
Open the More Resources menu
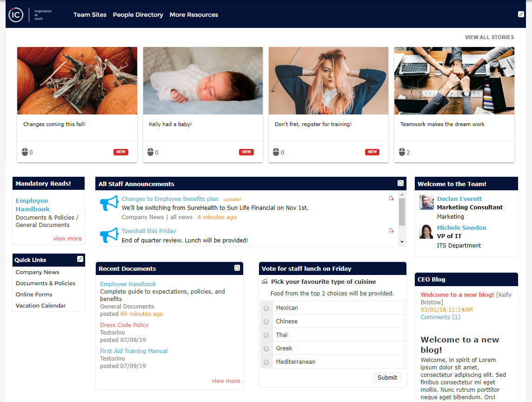coord(193,14)
